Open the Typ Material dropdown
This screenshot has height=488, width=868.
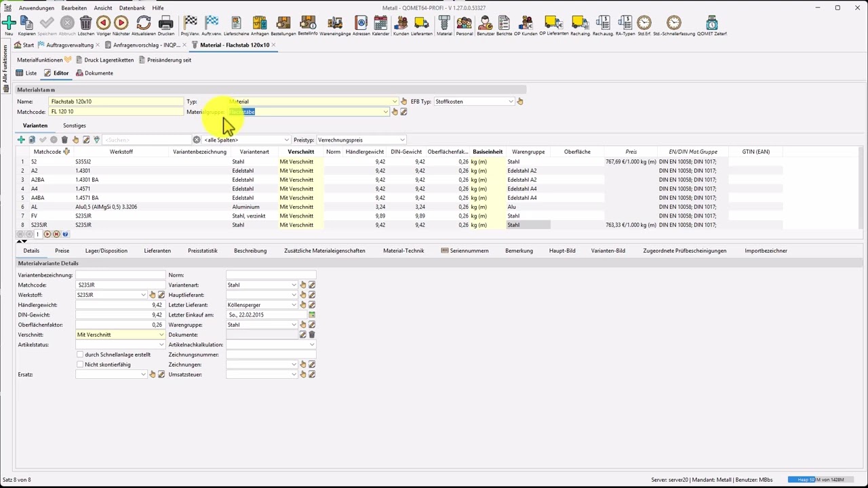point(395,102)
